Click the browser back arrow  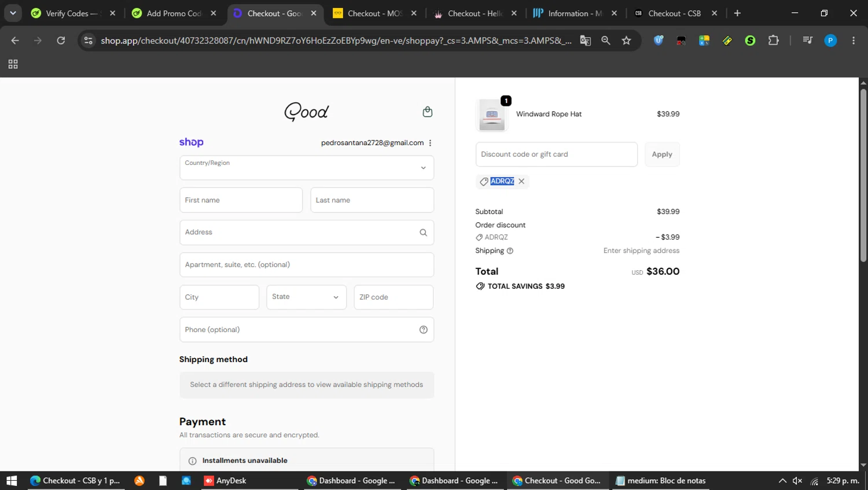coord(15,40)
